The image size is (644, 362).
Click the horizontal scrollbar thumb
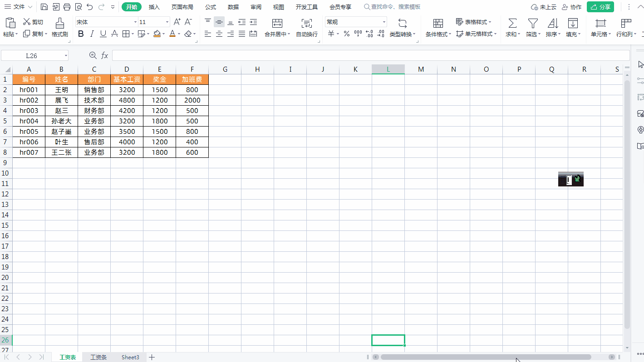[486, 357]
